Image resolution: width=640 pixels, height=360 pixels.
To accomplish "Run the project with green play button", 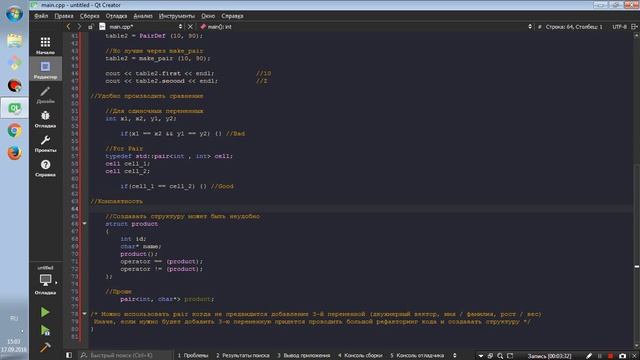I will tap(45, 312).
